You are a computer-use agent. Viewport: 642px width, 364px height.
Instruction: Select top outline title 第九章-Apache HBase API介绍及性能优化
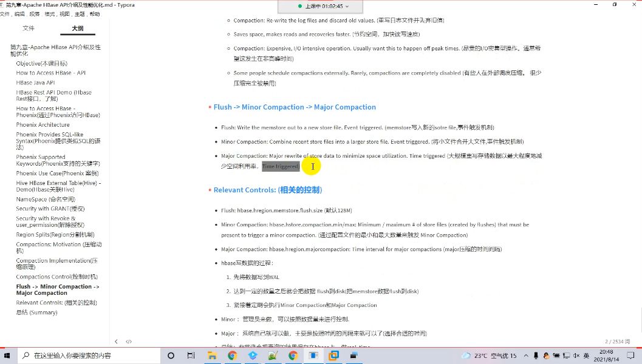point(55,50)
